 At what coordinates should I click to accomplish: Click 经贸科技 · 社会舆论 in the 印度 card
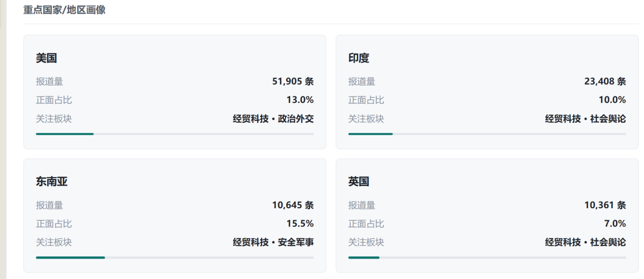tap(585, 119)
